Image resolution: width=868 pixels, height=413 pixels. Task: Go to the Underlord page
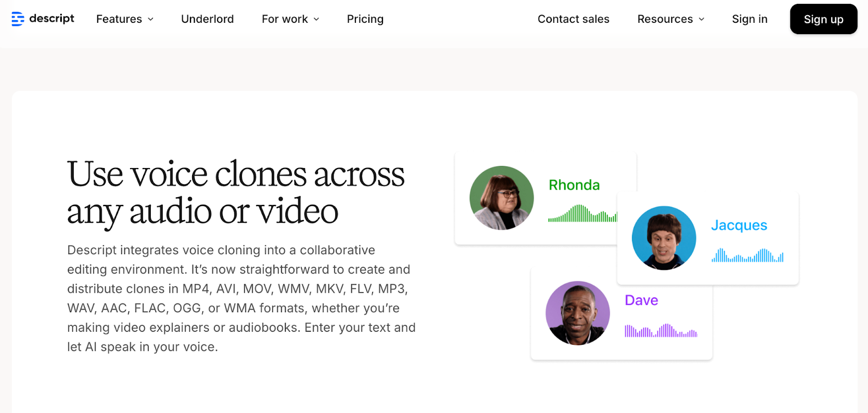coord(207,19)
